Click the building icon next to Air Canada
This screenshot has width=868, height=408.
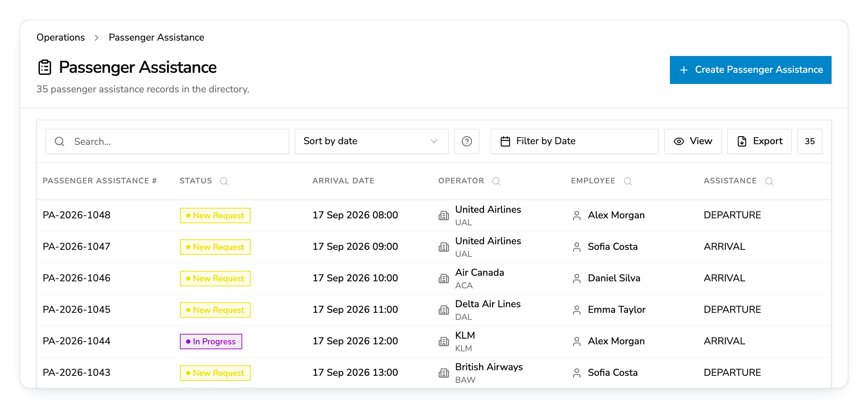point(444,279)
